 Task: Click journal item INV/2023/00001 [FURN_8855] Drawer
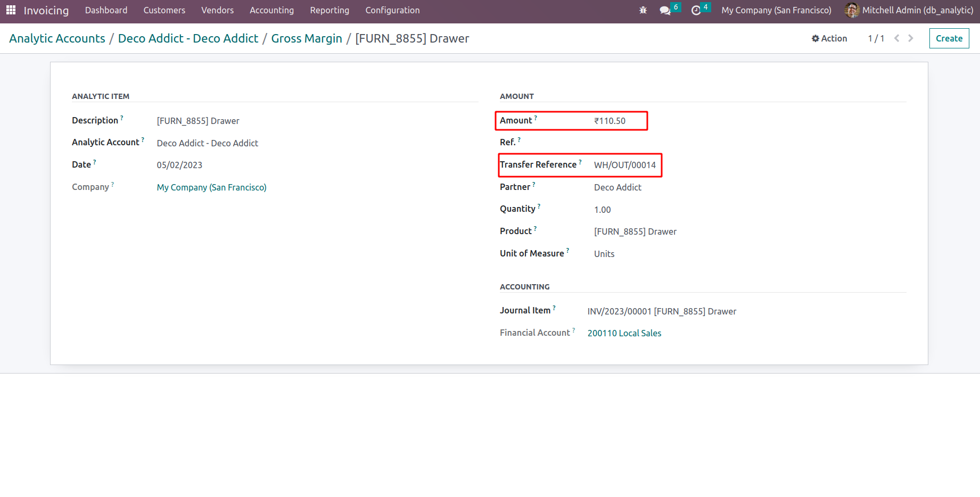click(662, 311)
